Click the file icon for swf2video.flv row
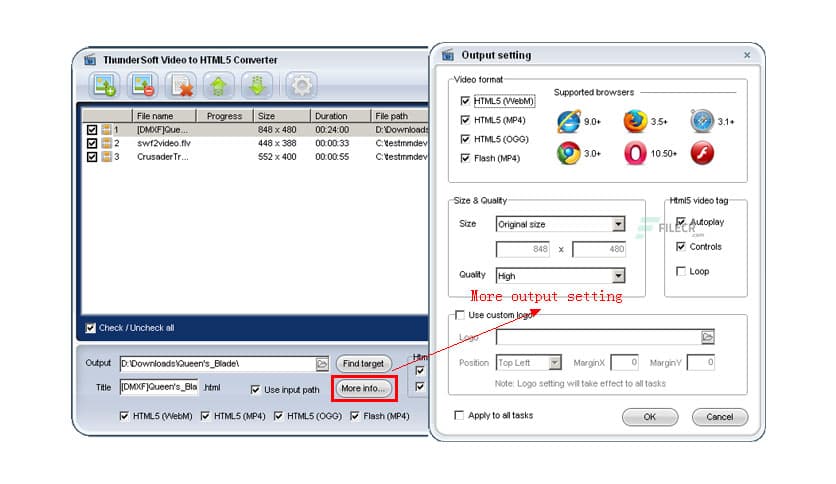This screenshot has height=484, width=836. [x=107, y=143]
